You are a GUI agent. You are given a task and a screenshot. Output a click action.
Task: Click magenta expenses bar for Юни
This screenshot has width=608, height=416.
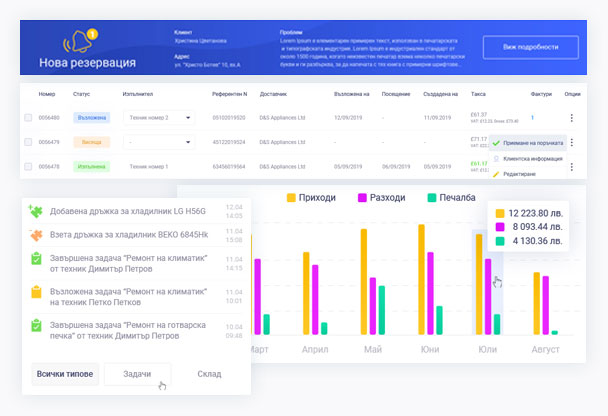[x=430, y=293]
